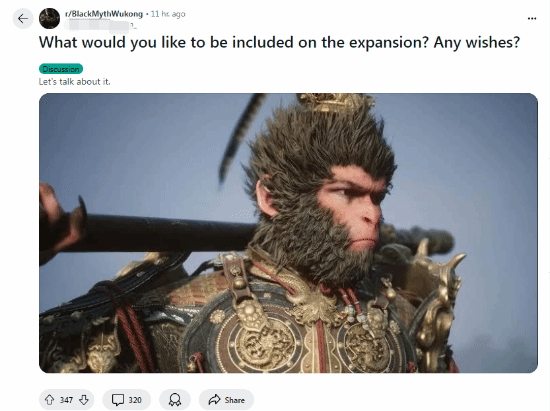Visit the r/BlackMythWukong subreddit link
550x411 pixels.
tap(104, 14)
